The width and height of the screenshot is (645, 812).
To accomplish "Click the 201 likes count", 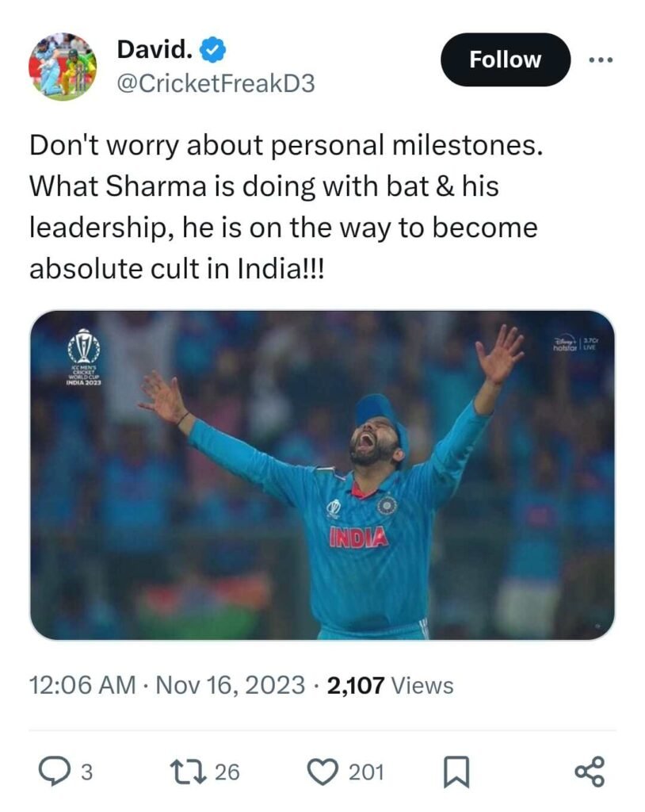I will tap(367, 772).
